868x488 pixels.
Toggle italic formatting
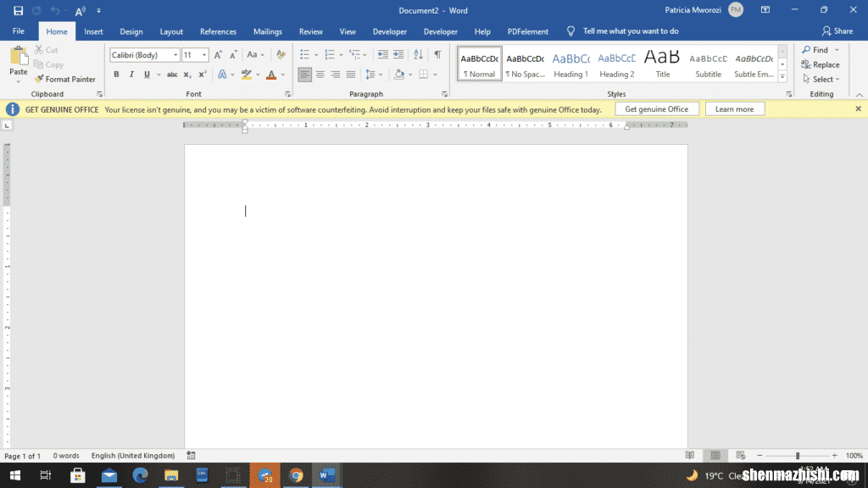131,75
